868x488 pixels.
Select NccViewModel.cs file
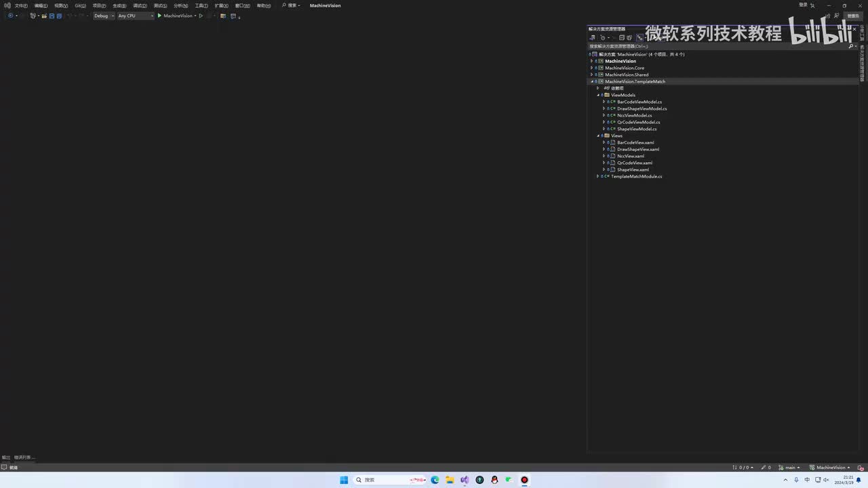pyautogui.click(x=634, y=115)
